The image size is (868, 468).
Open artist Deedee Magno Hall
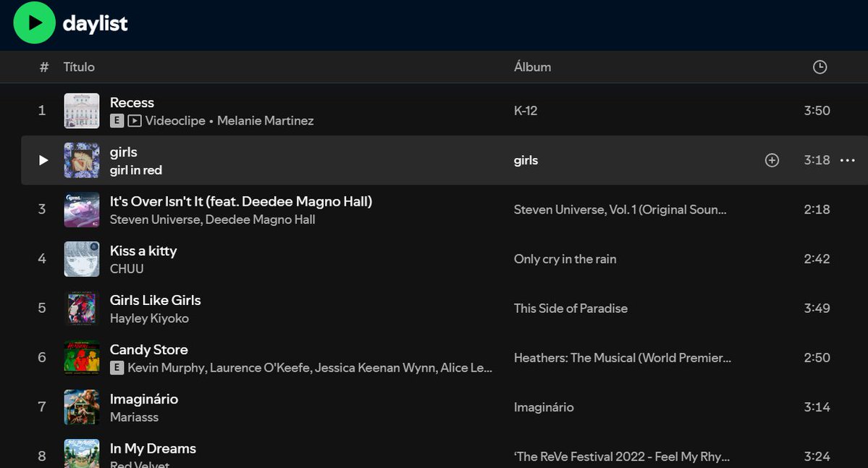[260, 220]
